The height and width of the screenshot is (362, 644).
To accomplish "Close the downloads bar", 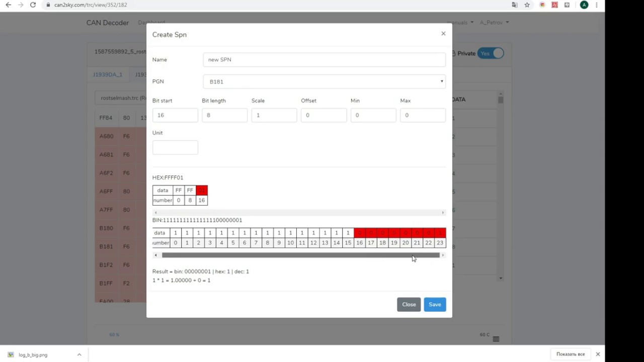I will coord(598,354).
